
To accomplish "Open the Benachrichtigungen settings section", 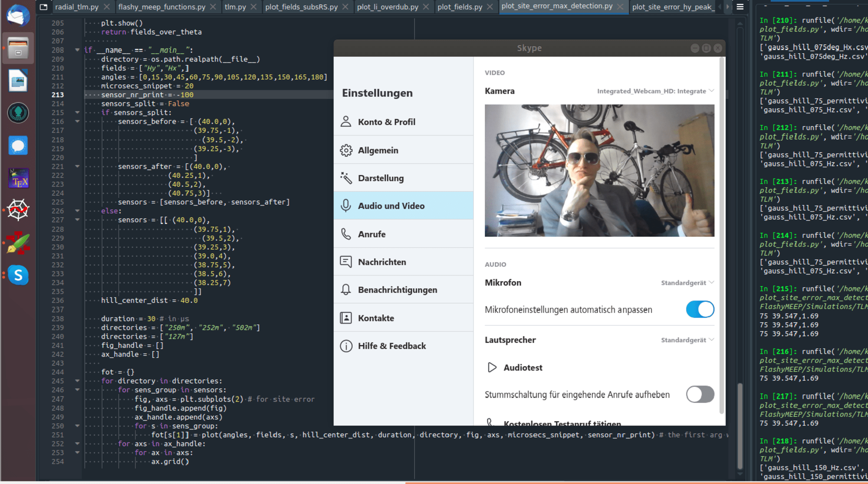I will 404,290.
